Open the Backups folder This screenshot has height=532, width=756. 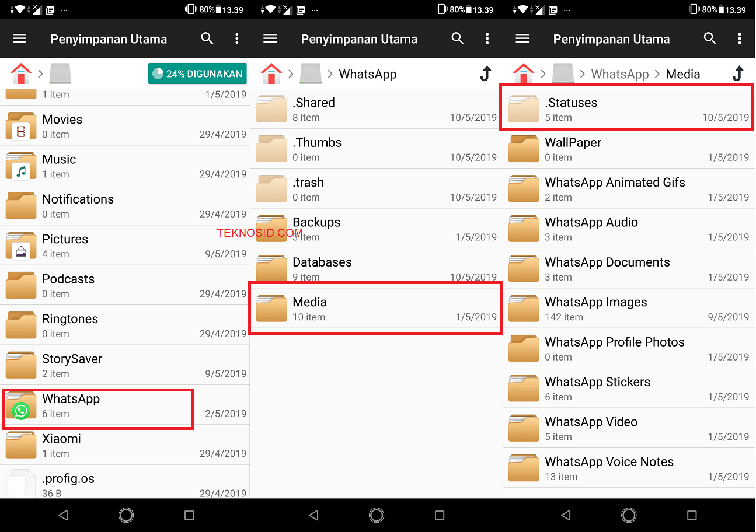[377, 229]
